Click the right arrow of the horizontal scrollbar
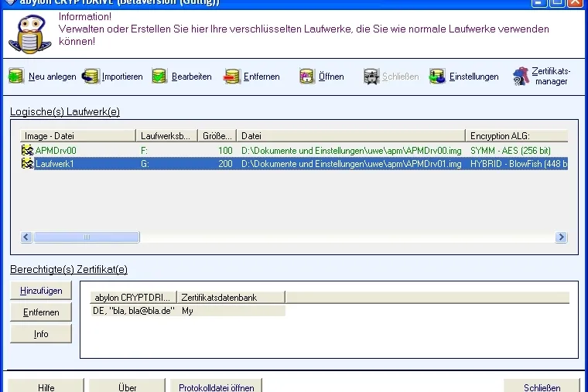 click(561, 237)
